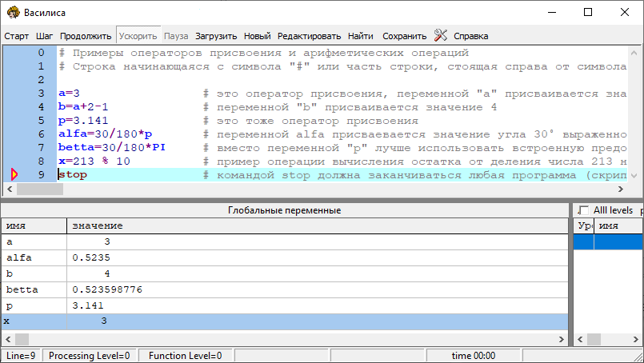
Task: Click the code editor scroll-right arrow
Action: point(621,189)
